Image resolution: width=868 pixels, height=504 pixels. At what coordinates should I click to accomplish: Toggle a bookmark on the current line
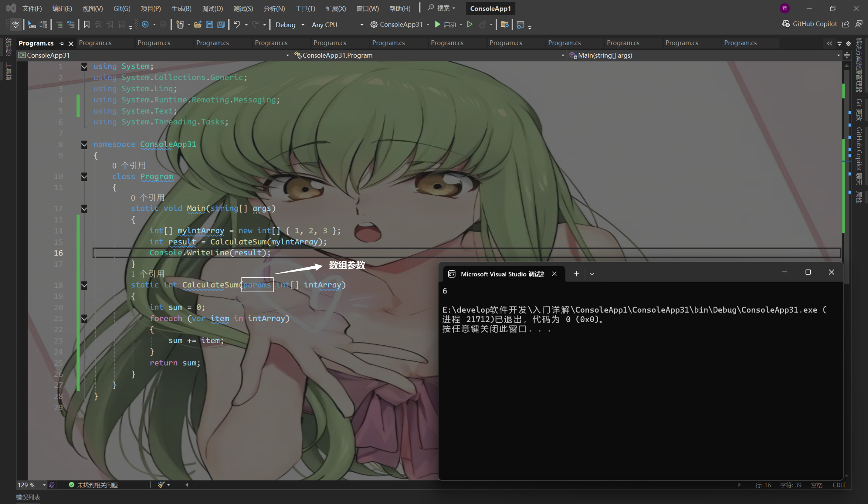(x=87, y=24)
